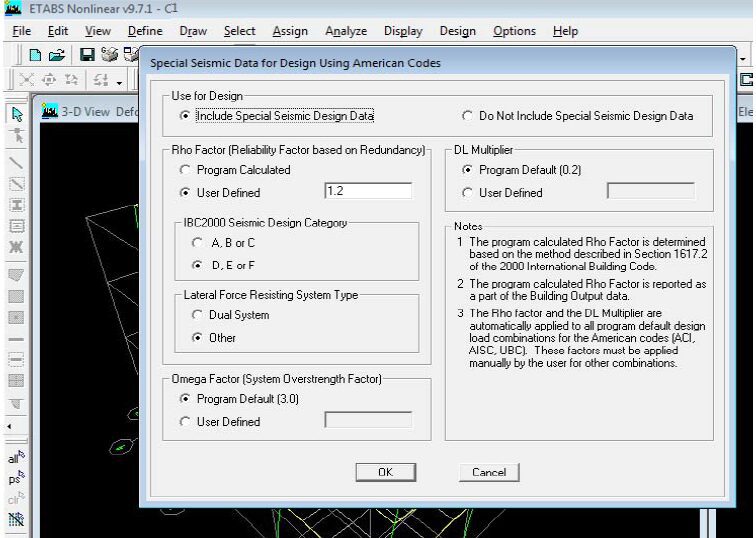
Task: Select the Create Lines in Region tool
Action: pyautogui.click(x=16, y=184)
